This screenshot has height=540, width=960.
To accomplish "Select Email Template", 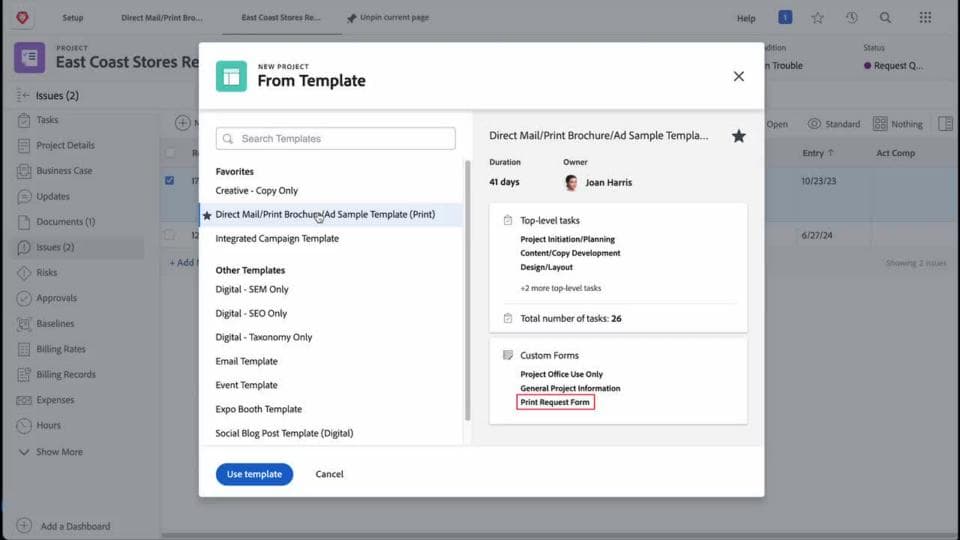I will pos(247,361).
